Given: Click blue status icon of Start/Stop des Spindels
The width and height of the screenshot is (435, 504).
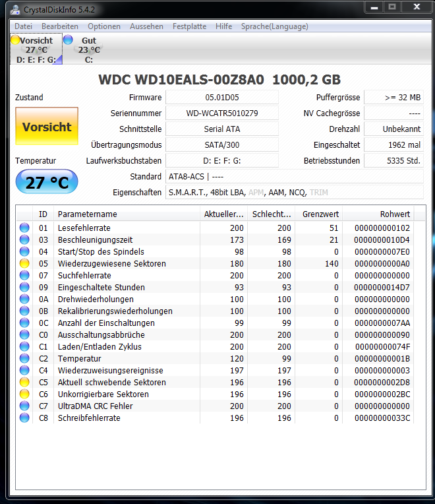Looking at the screenshot, I should tap(24, 251).
